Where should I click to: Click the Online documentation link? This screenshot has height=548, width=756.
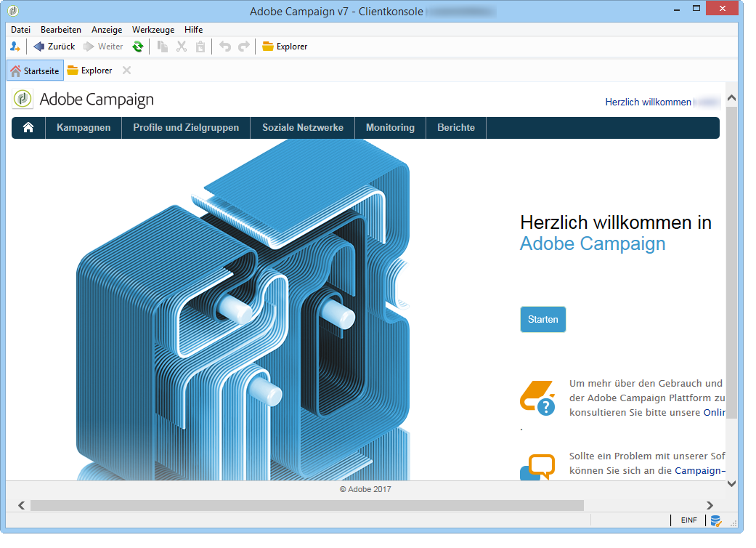pos(714,412)
